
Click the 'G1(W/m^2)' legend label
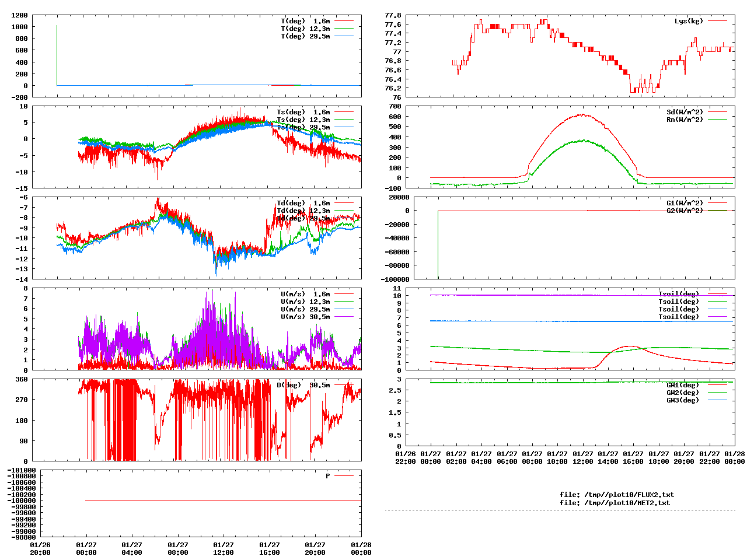point(685,203)
